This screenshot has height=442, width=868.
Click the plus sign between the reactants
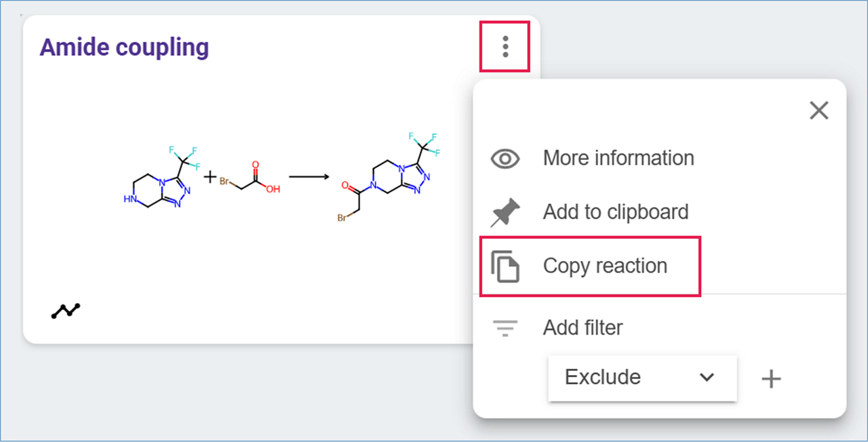click(x=210, y=178)
